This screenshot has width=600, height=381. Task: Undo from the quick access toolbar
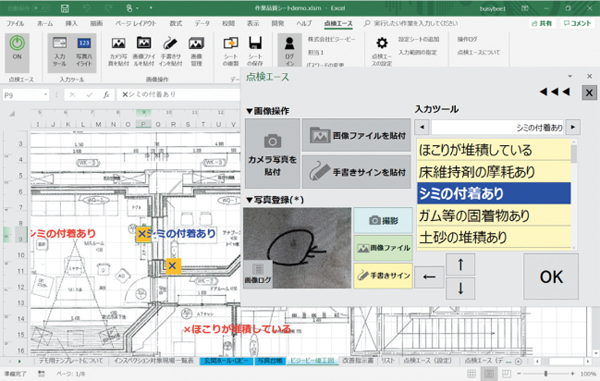[86, 8]
